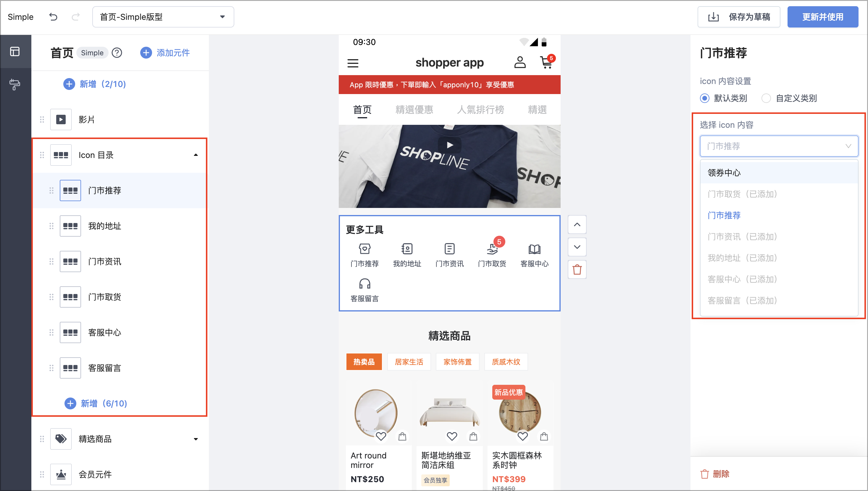The image size is (868, 491).
Task: Click 门市取货（已添加）option in dropdown
Action: coord(779,194)
